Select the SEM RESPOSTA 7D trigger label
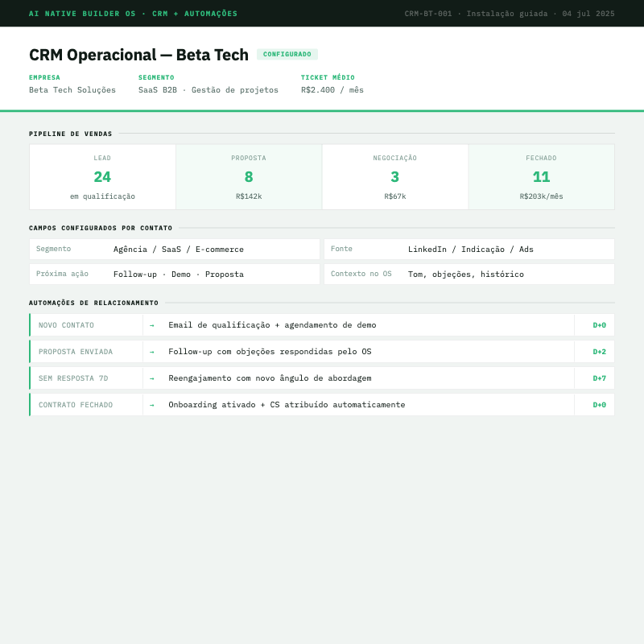This screenshot has height=644, width=644. pos(73,378)
